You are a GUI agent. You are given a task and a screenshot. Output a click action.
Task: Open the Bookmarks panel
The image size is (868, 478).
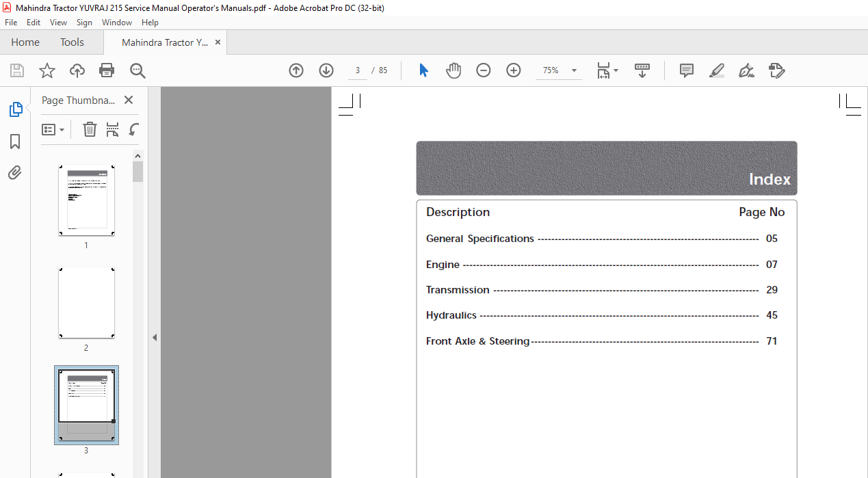(15, 142)
